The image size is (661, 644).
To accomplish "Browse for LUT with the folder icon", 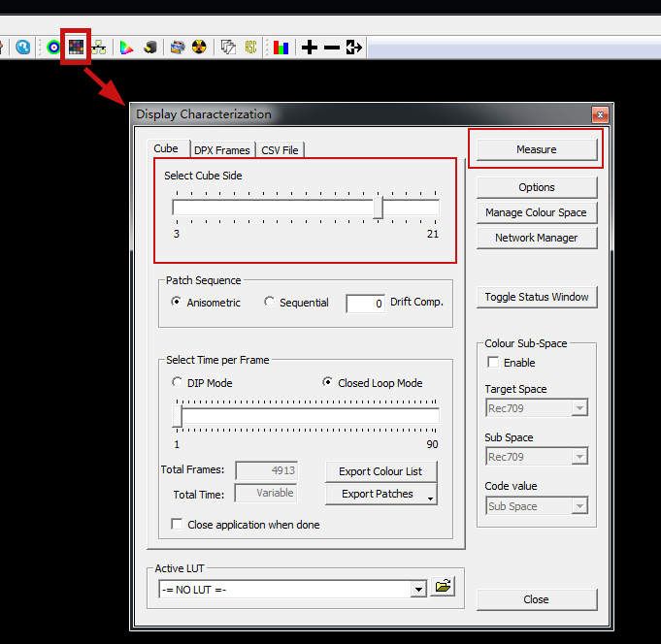I will tap(443, 587).
